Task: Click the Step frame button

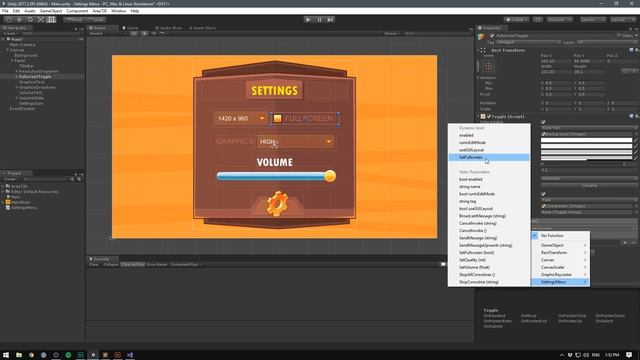Action: coord(330,20)
